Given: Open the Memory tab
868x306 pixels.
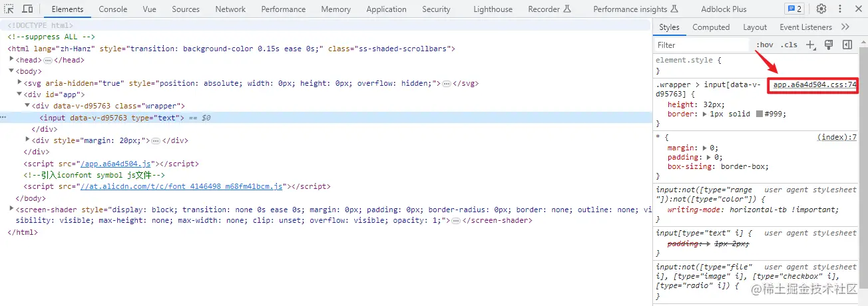Looking at the screenshot, I should click(x=335, y=9).
